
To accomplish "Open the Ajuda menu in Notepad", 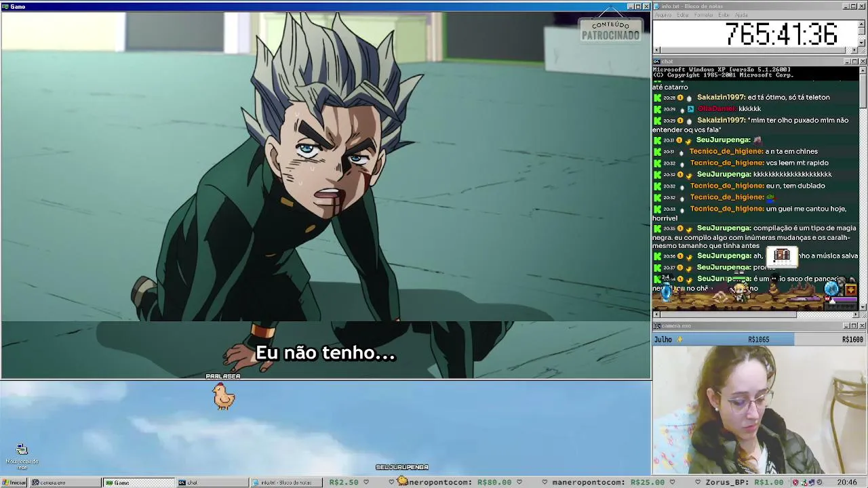I will (x=741, y=15).
